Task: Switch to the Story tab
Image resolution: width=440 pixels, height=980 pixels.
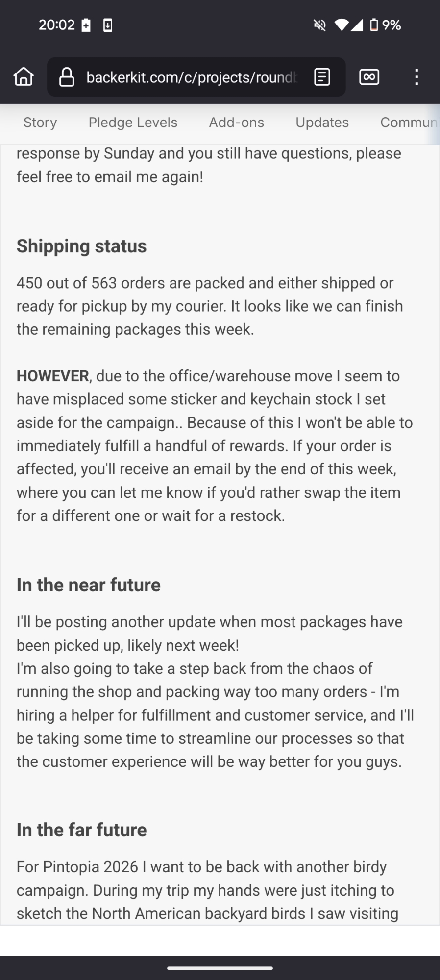Action: (x=40, y=122)
